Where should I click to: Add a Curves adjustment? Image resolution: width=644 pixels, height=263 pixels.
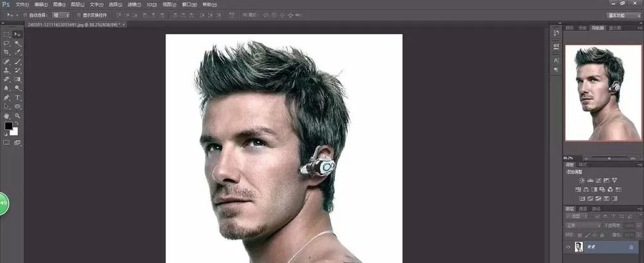[599, 180]
